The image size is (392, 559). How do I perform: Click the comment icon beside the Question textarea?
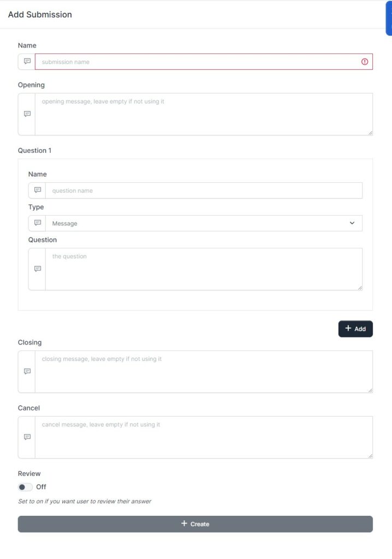(37, 269)
